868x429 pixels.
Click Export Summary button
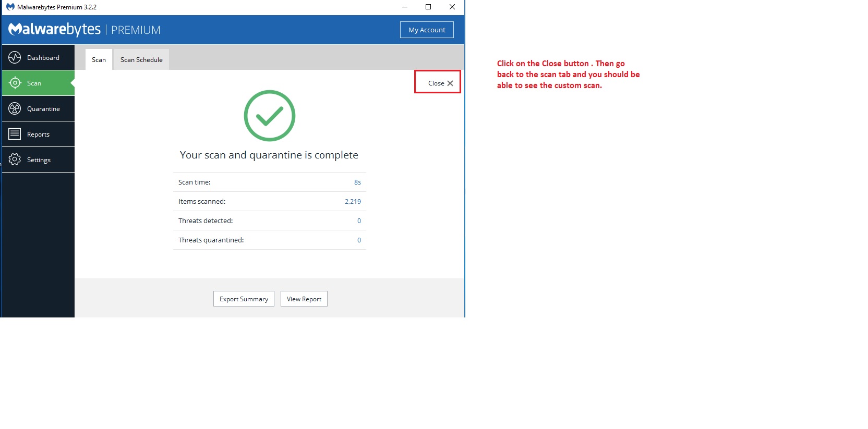244,299
